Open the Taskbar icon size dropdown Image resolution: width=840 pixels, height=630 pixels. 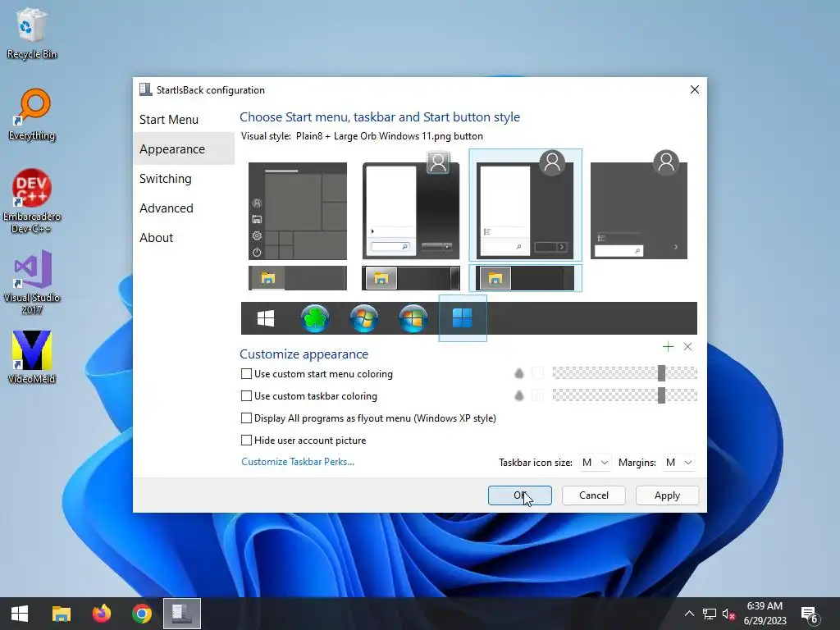coord(595,463)
